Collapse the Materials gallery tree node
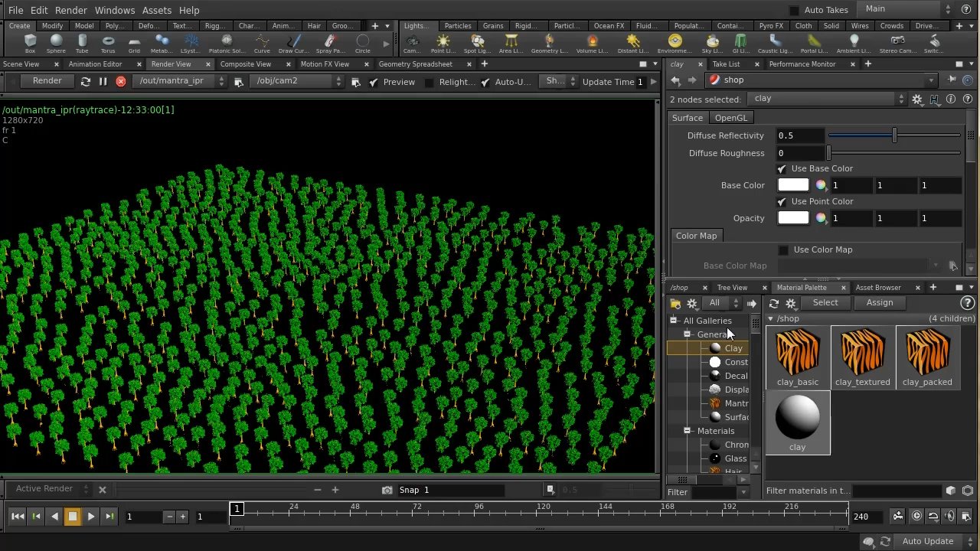This screenshot has width=980, height=551. [x=688, y=431]
